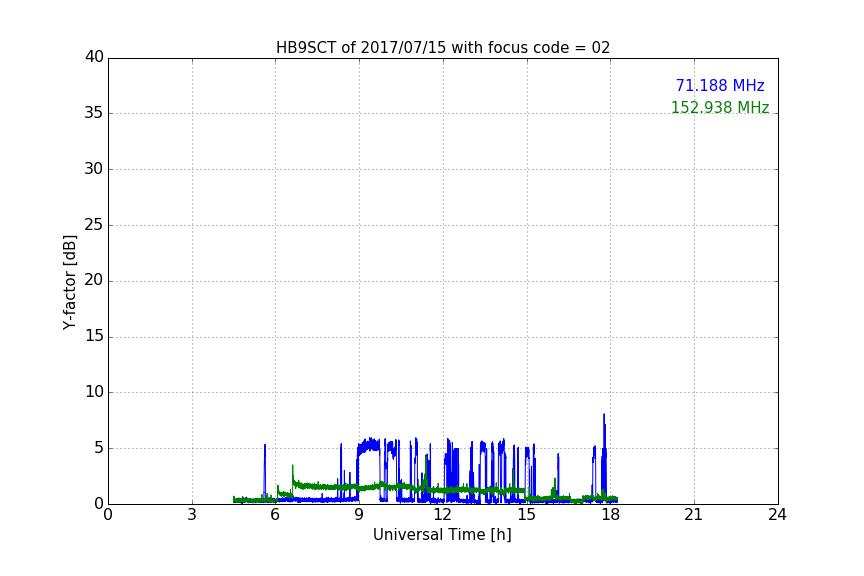Viewport: 864px width, 576px height.
Task: Click the x-axis tick label '24'
Action: click(778, 515)
